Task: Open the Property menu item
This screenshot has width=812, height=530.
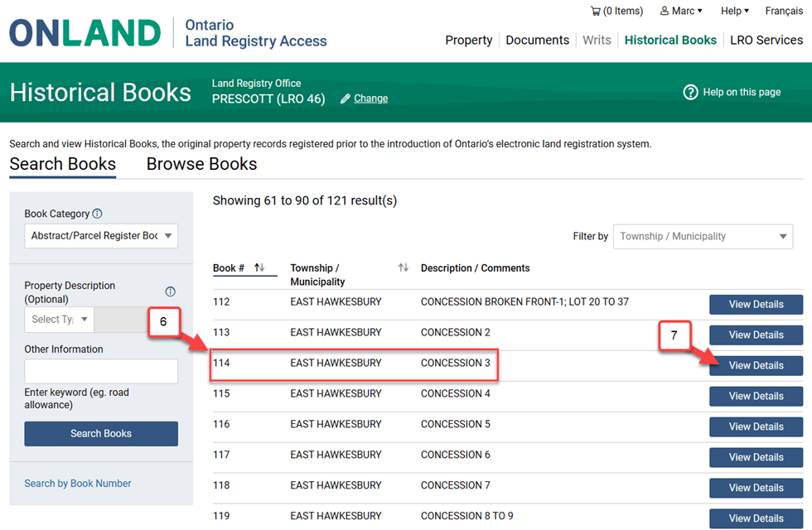Action: pyautogui.click(x=468, y=40)
